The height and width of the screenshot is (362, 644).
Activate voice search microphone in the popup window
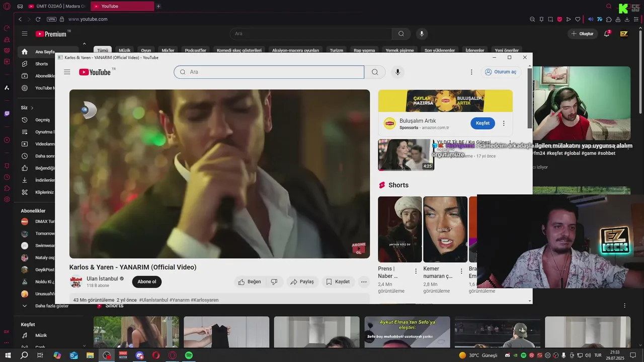tap(397, 72)
